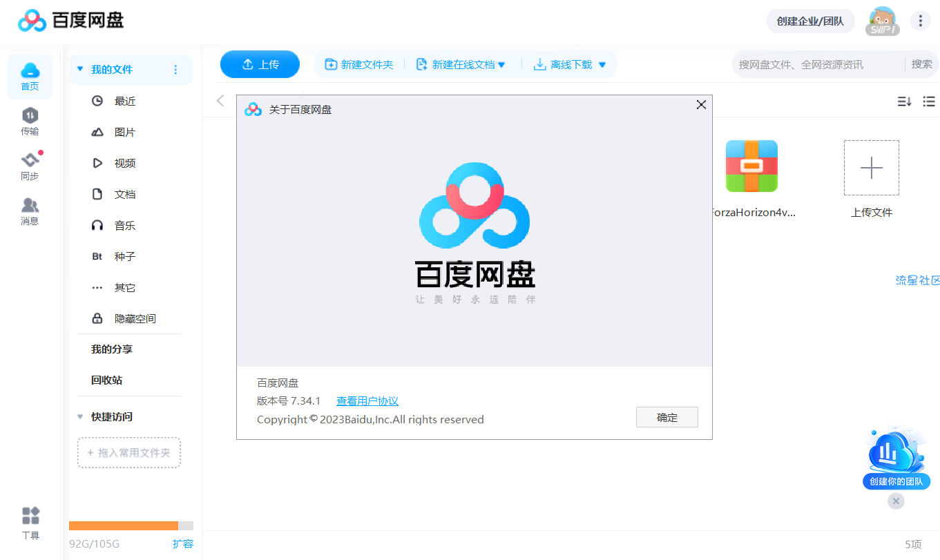Click 确定 in the about dialog
Image resolution: width=940 pixels, height=560 pixels.
[x=666, y=418]
